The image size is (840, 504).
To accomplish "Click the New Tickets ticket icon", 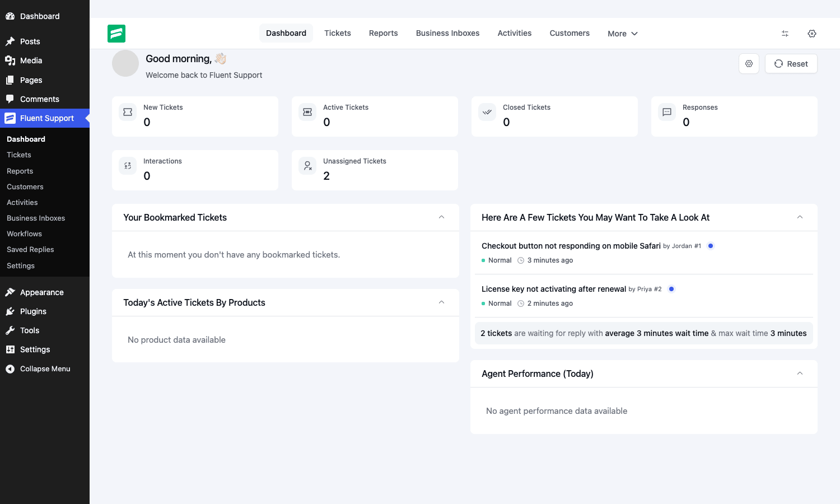I will 128,112.
